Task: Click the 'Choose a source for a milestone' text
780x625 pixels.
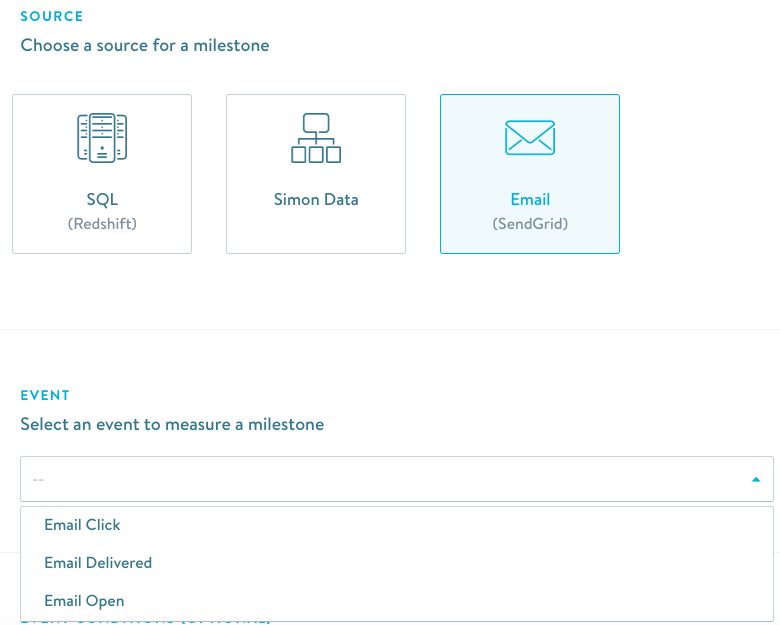Action: click(x=145, y=45)
